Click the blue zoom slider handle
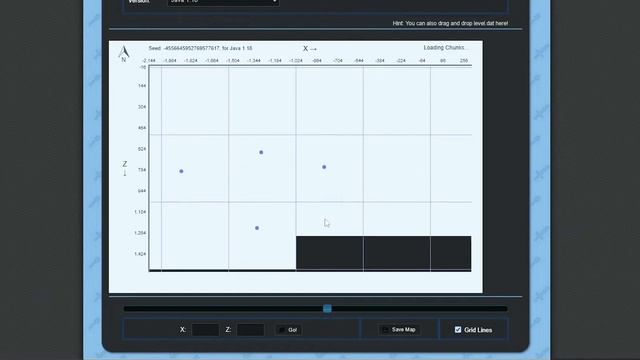640x360 pixels. 327,309
